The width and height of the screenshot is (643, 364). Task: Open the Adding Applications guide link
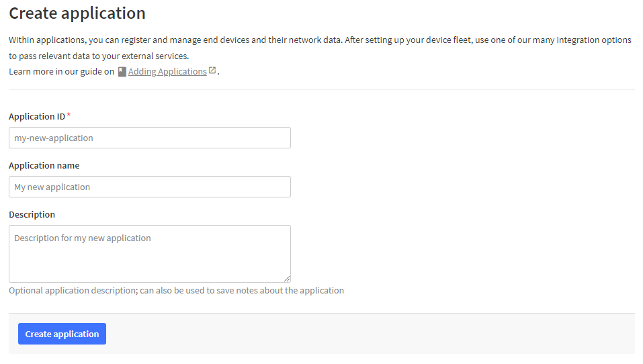pyautogui.click(x=167, y=71)
